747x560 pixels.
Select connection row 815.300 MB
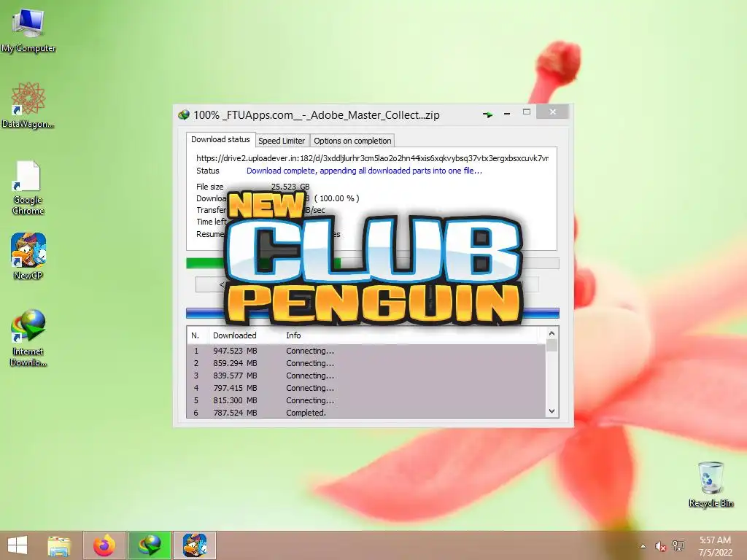[366, 400]
